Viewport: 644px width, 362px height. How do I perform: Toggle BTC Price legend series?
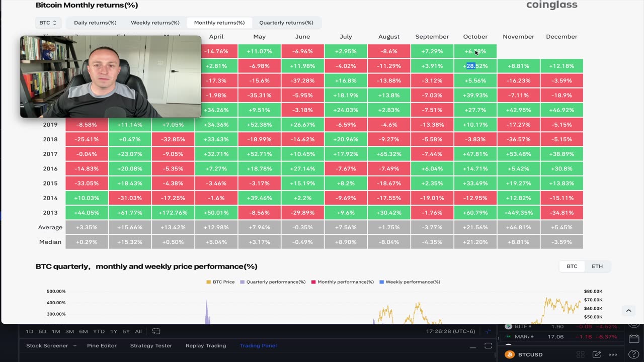(x=220, y=282)
